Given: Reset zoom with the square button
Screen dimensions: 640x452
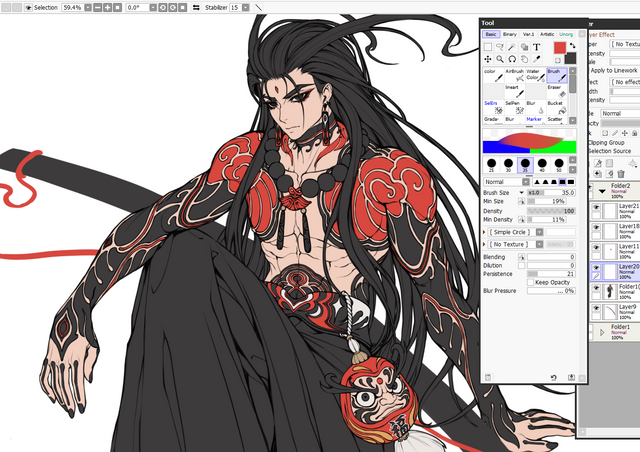Looking at the screenshot, I should click(x=117, y=7).
